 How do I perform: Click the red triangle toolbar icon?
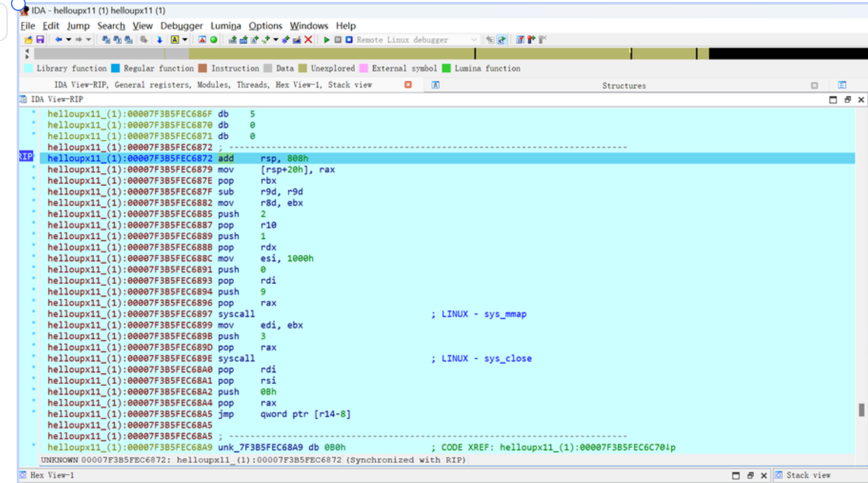(x=202, y=40)
